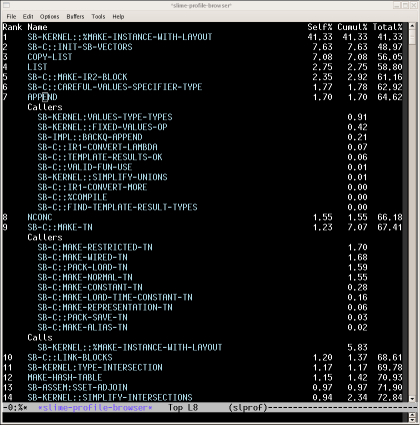Click scrollbar down arrow near bottom right
Image resolution: width=420 pixels, height=425 pixels.
412,399
